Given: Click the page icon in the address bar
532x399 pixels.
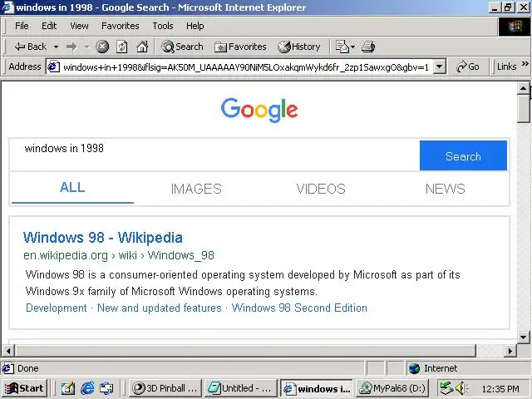Looking at the screenshot, I should (x=53, y=66).
